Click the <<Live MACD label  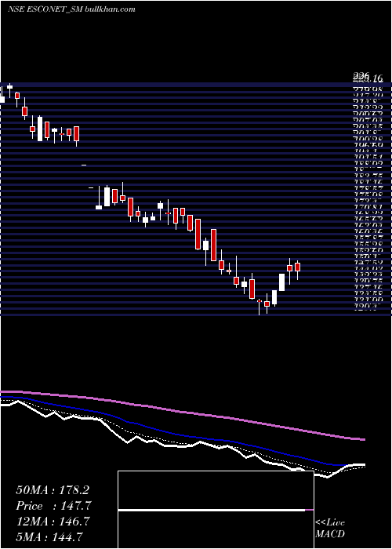click(x=330, y=528)
